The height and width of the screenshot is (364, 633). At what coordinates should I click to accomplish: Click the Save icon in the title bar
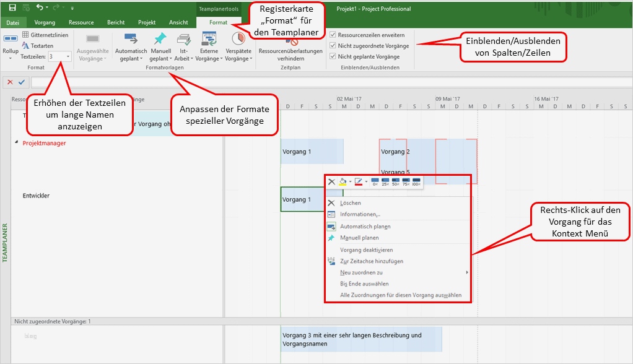tap(12, 7)
